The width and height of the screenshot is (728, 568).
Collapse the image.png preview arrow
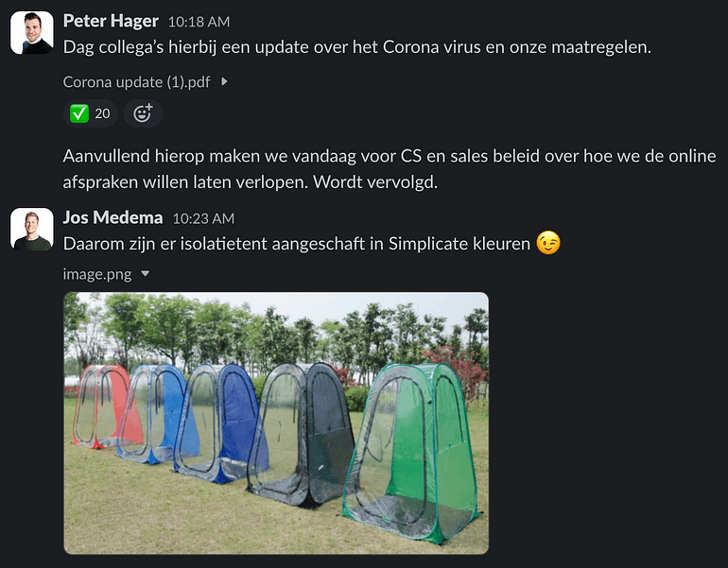pos(146,274)
